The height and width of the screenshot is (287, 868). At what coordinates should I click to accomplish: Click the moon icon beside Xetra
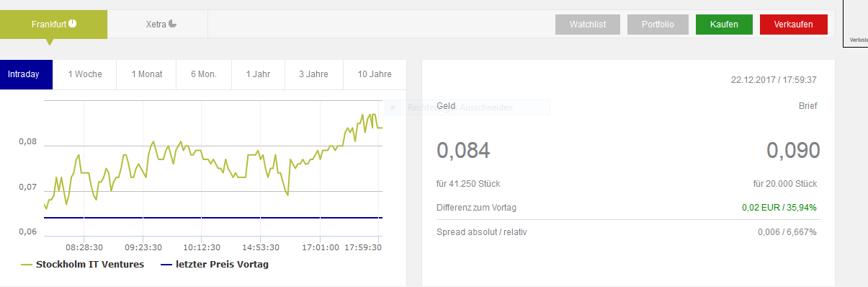tap(172, 24)
